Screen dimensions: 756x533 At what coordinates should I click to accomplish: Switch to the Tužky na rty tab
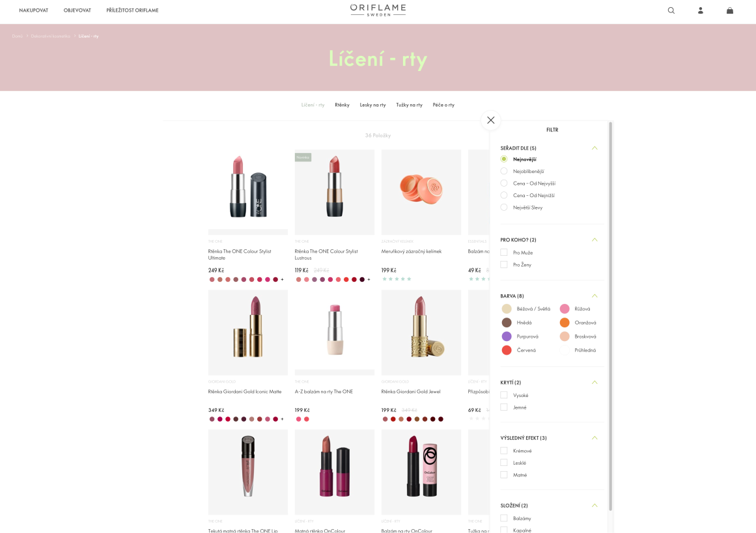point(410,105)
